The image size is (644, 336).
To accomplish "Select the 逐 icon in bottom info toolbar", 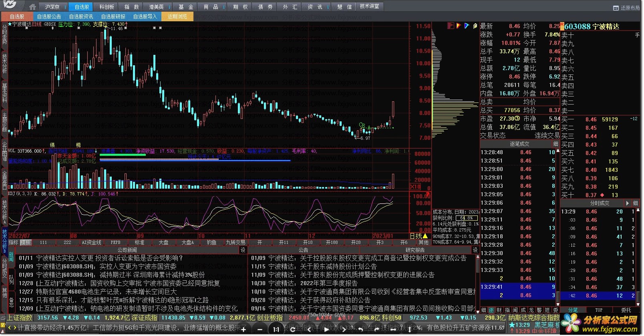I will point(491,310).
